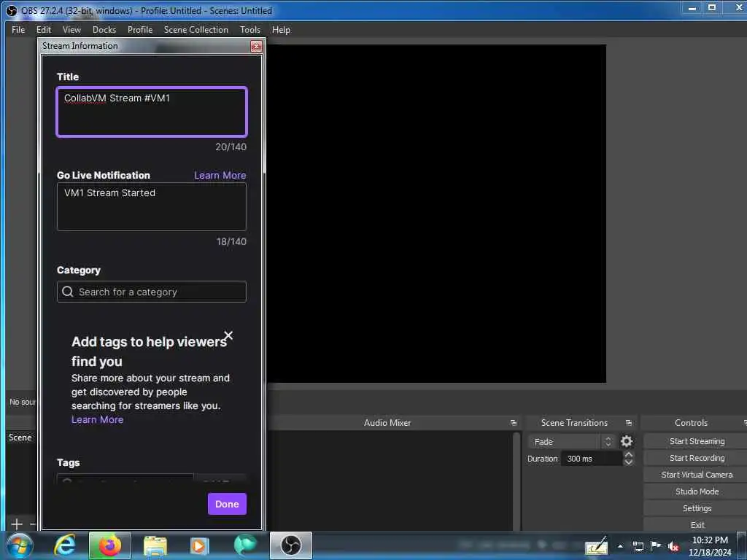
Task: Close the Stream Information dock
Action: tap(256, 46)
